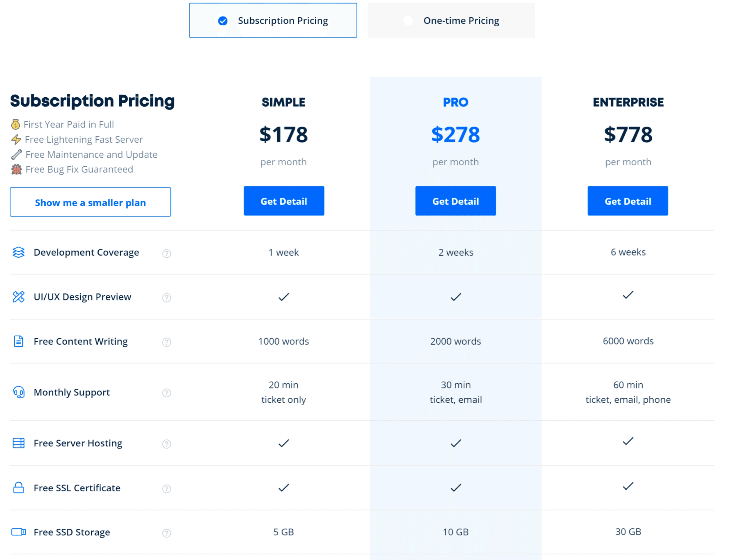This screenshot has width=734, height=560.
Task: Click Get Detail under ENTERPRISE plan
Action: pos(628,201)
